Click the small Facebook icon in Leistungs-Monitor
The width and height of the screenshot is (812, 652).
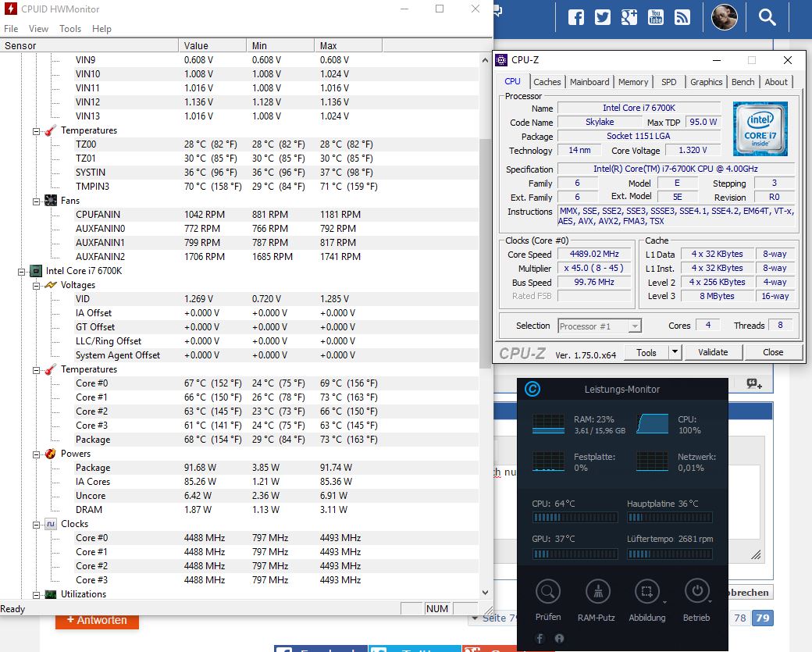[540, 639]
